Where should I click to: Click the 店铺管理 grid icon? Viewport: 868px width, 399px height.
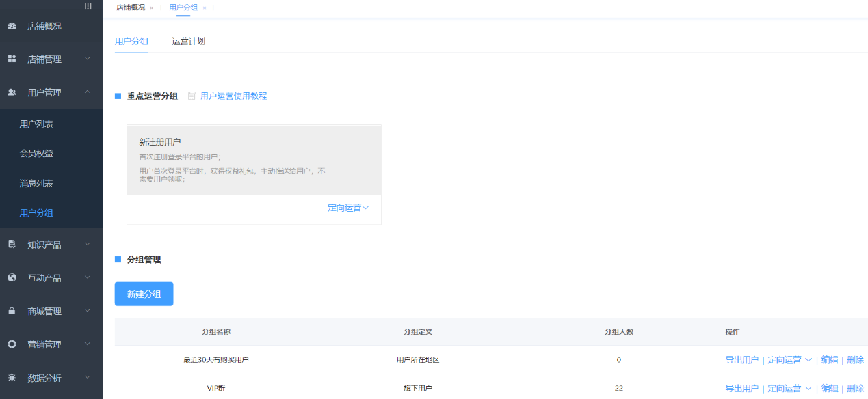[x=12, y=59]
